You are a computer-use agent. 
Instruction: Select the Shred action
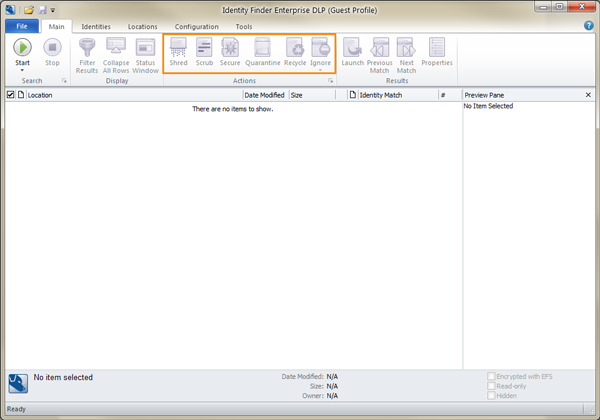(178, 52)
